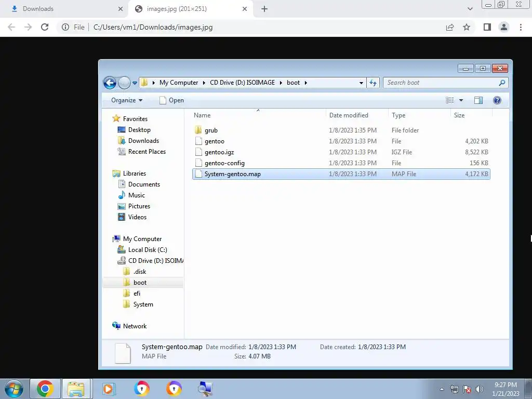The width and height of the screenshot is (532, 399).
Task: Open the Documents library
Action: [x=144, y=184]
